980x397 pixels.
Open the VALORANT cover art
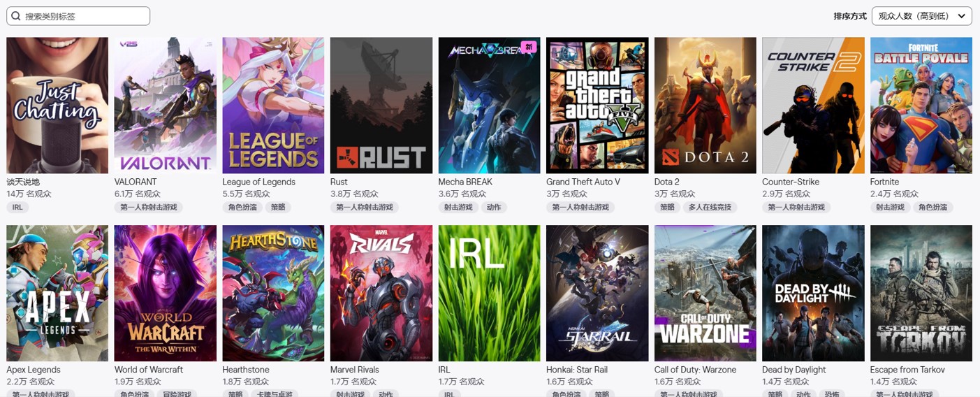coord(166,106)
